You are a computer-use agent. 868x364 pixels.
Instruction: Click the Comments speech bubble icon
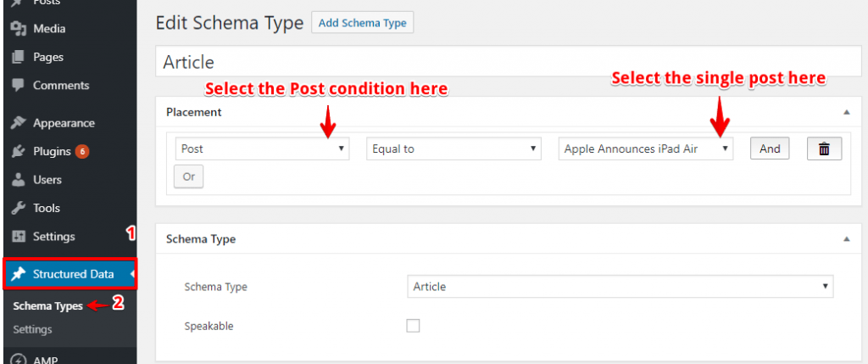point(19,86)
